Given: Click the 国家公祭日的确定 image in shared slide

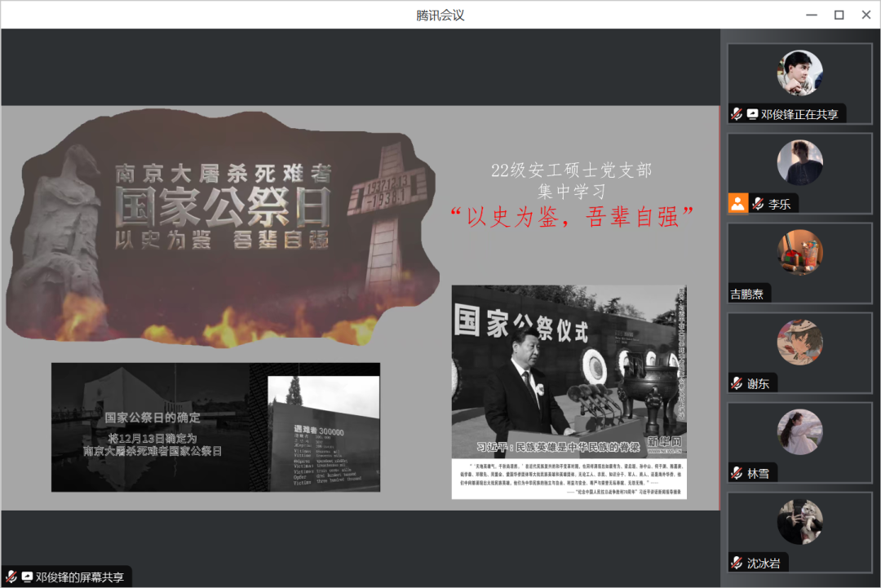Looking at the screenshot, I should [215, 427].
